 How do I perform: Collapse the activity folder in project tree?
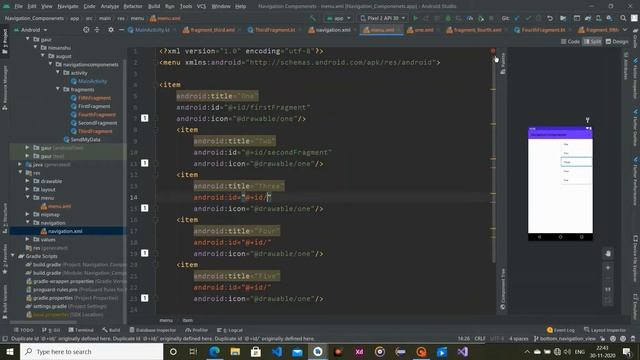58,72
